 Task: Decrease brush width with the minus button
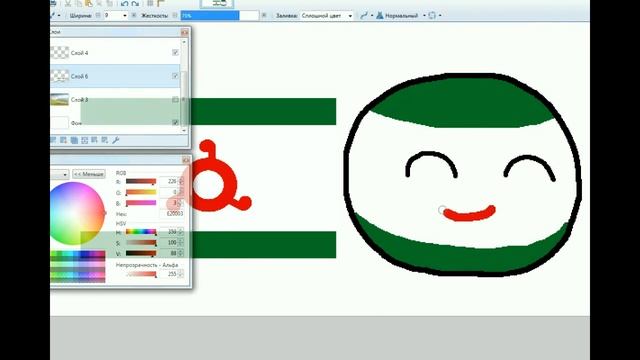[x=98, y=16]
